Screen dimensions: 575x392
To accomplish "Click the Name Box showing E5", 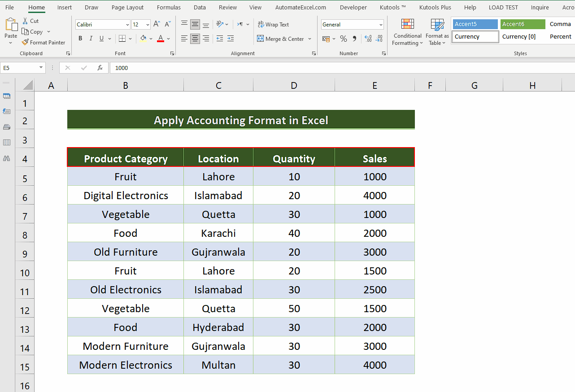I will coord(20,68).
